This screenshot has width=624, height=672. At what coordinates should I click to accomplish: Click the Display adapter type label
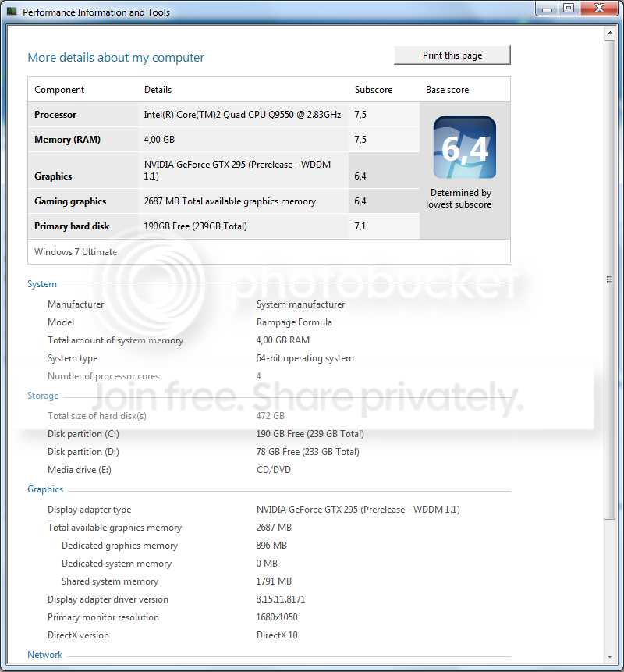[x=89, y=510]
